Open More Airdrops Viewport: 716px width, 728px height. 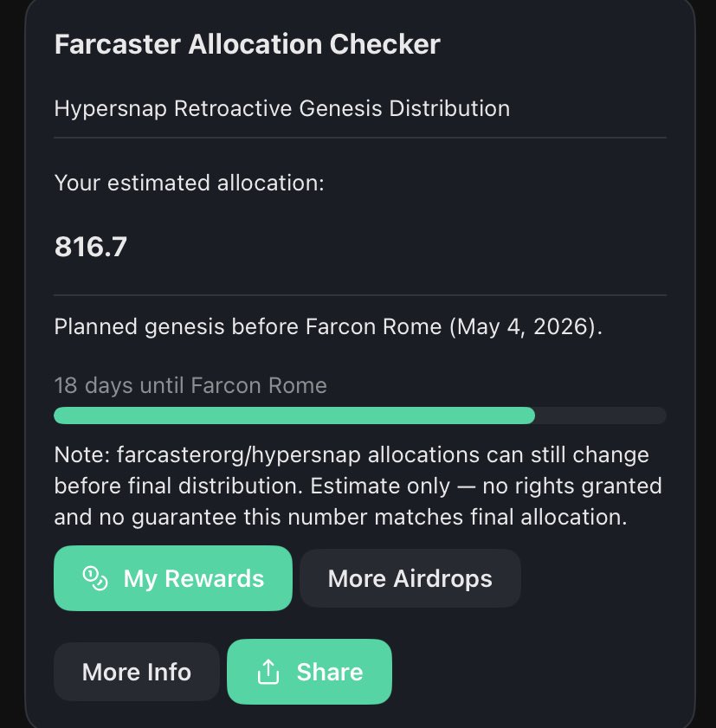(x=410, y=578)
